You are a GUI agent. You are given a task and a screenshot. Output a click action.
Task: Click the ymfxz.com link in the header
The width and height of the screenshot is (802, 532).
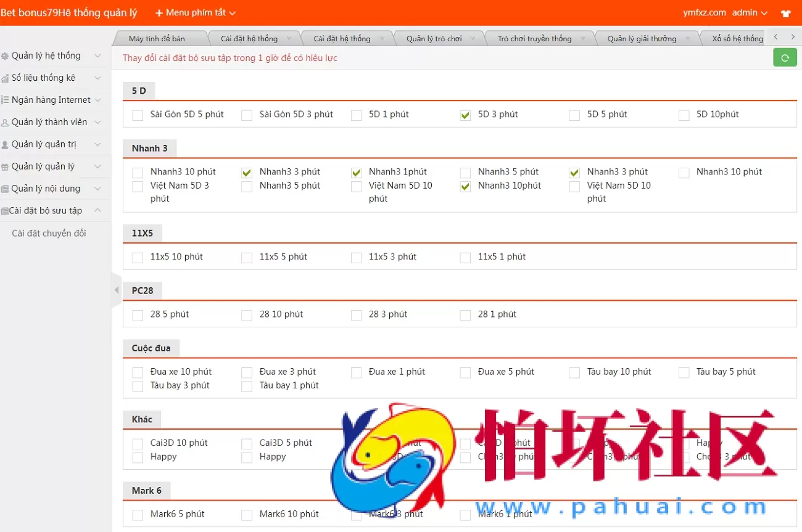pos(704,12)
